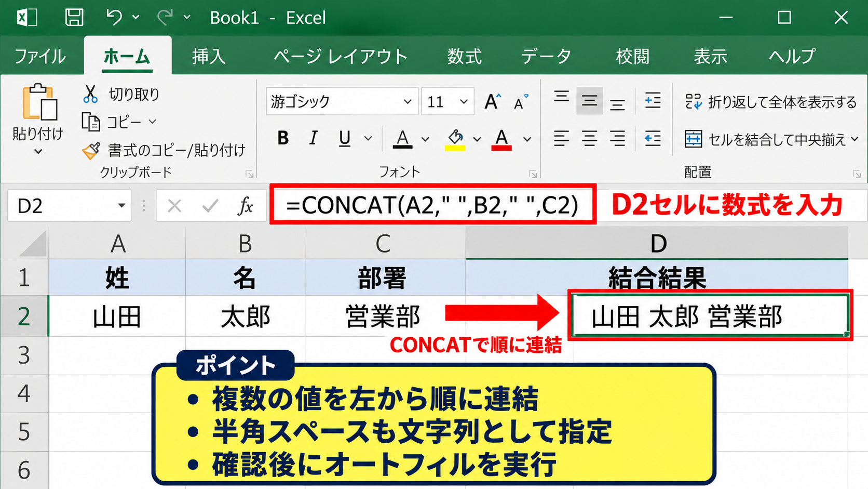Open the Insert (挿入) tab

pyautogui.click(x=209, y=56)
